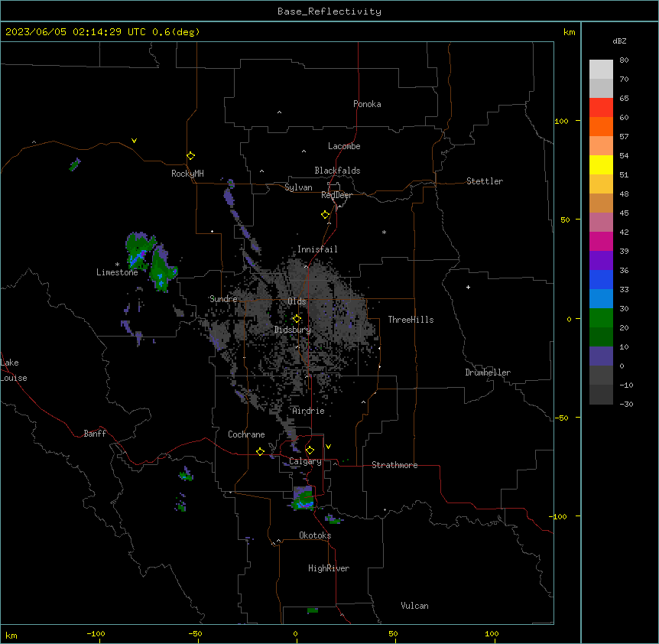659x644 pixels.
Task: Click the Ponoka town label
Action: pos(367,104)
